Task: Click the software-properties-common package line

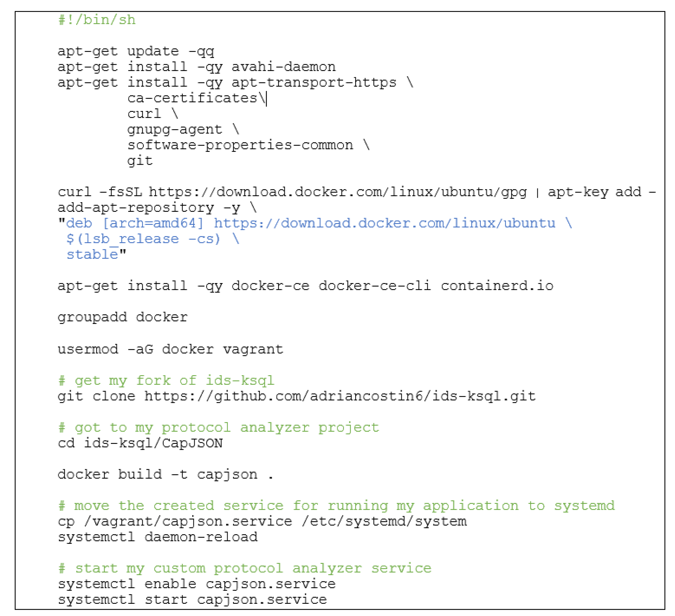Action: pos(240,145)
